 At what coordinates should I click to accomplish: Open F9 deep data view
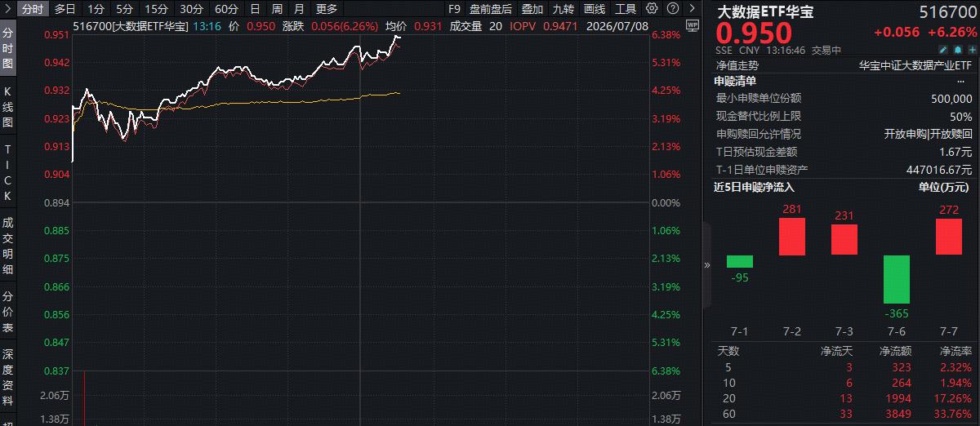455,9
